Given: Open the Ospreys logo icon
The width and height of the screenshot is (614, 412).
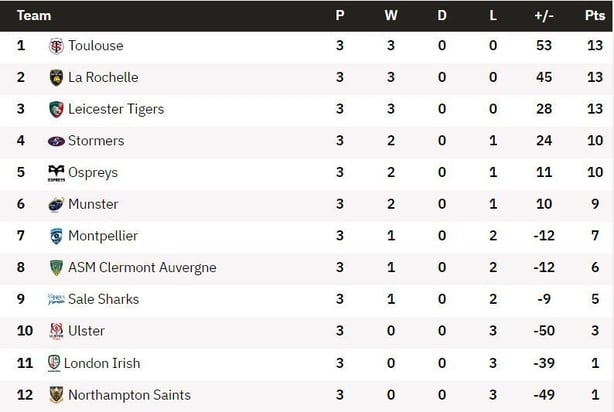Looking at the screenshot, I should click(56, 173).
